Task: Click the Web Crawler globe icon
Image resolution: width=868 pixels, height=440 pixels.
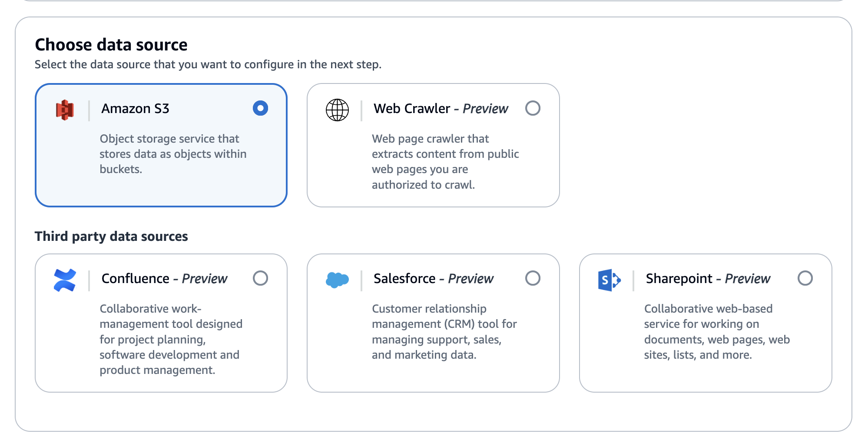Action: (x=337, y=110)
